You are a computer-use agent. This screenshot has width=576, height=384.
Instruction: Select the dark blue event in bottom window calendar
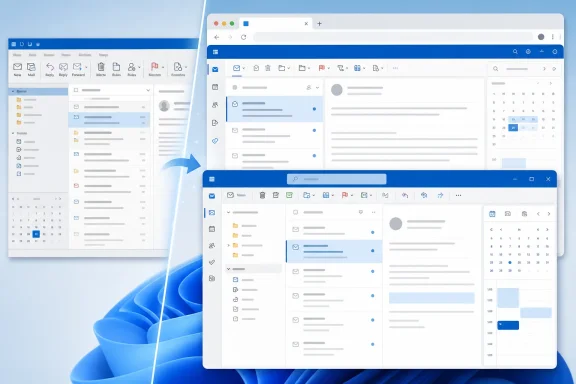[508, 325]
